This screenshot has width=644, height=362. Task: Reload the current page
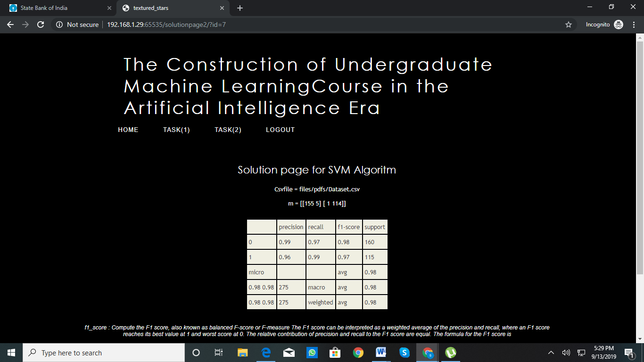[41, 25]
